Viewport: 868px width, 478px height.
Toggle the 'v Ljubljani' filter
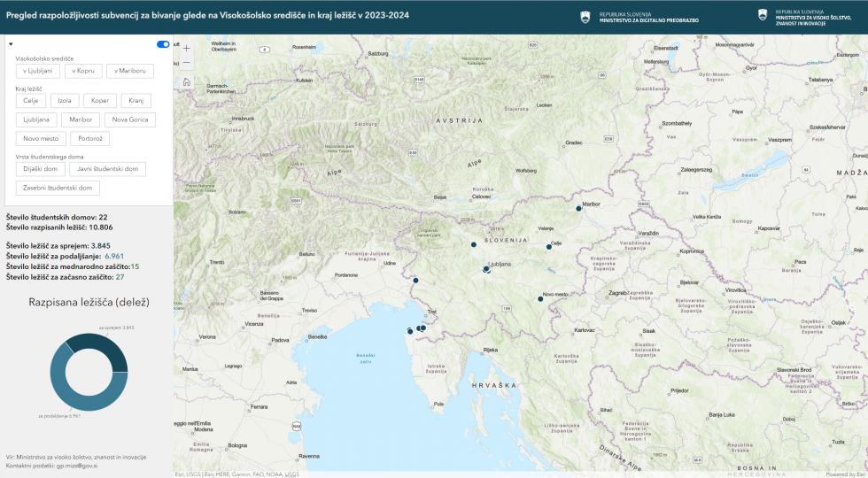38,71
